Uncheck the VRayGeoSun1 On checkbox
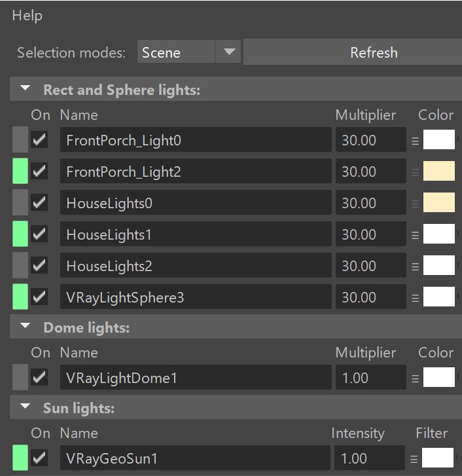 [39, 458]
